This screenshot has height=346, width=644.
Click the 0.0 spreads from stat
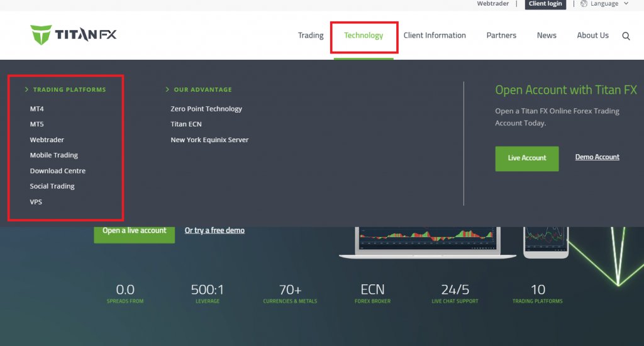tap(125, 294)
